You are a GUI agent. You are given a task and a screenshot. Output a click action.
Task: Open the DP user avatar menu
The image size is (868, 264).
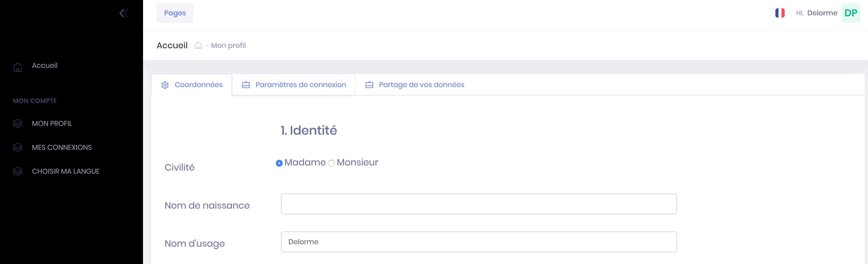pos(850,13)
